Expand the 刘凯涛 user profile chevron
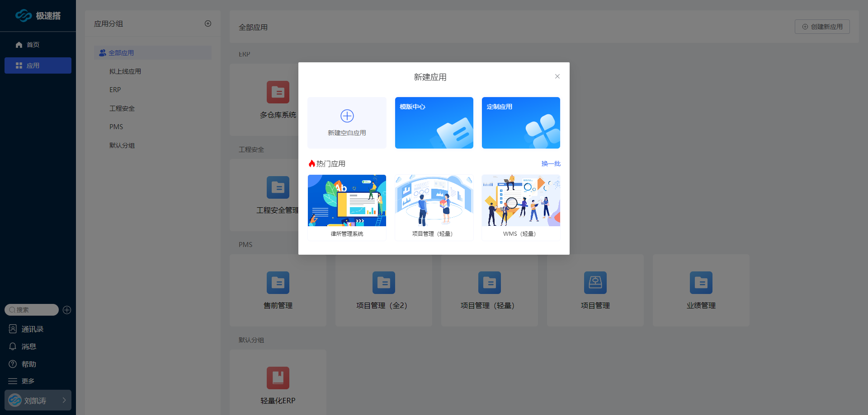868x415 pixels. [x=64, y=400]
